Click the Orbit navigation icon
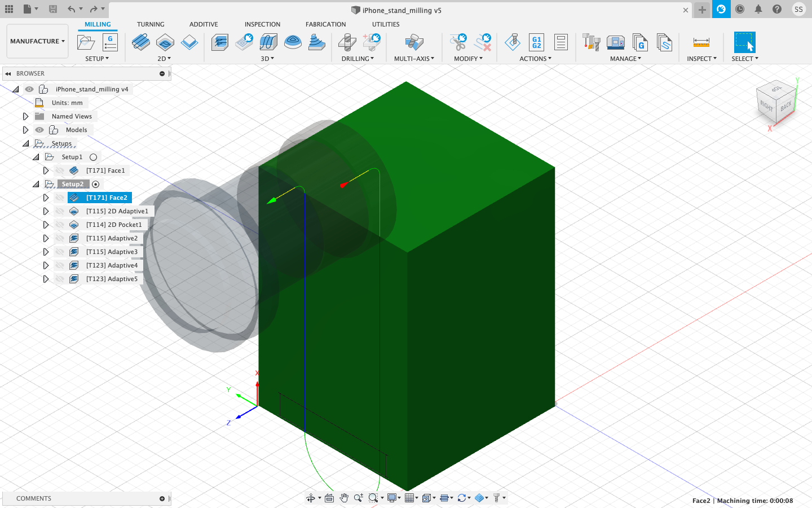Image resolution: width=812 pixels, height=508 pixels. [x=311, y=498]
